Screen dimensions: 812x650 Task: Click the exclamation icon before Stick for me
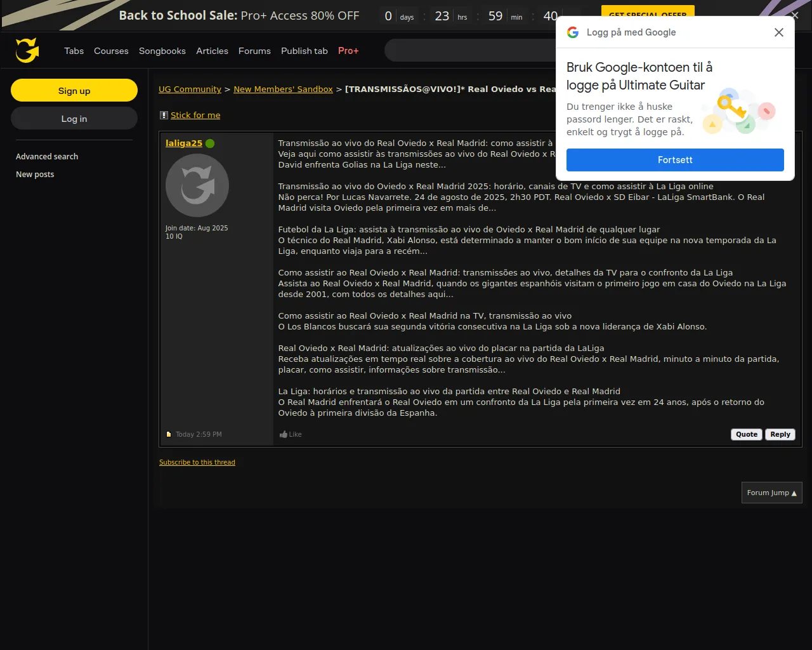tap(164, 115)
